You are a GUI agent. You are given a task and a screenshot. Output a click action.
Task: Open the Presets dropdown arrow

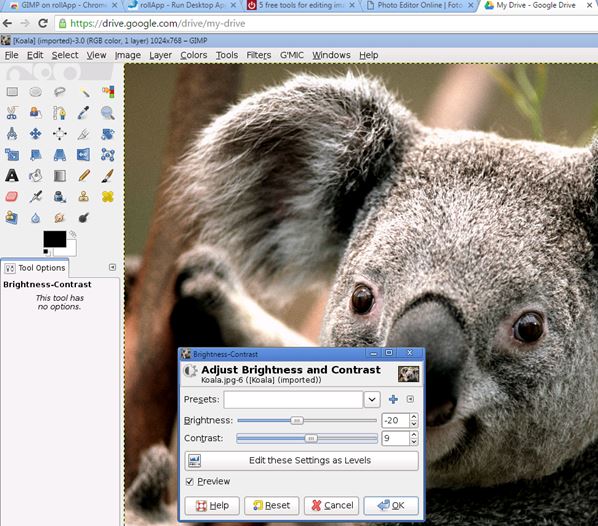click(372, 399)
